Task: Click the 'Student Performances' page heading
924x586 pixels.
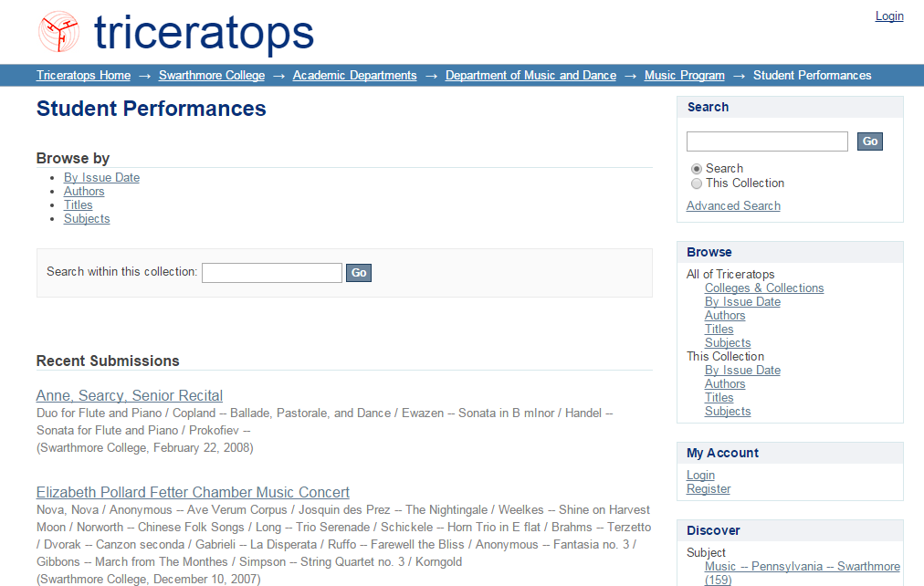Action: coord(152,109)
